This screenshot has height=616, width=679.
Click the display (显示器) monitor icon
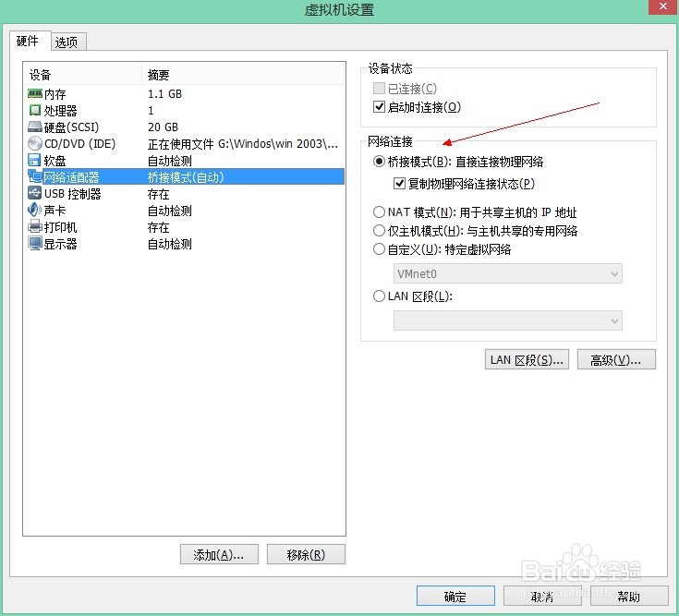click(35, 243)
